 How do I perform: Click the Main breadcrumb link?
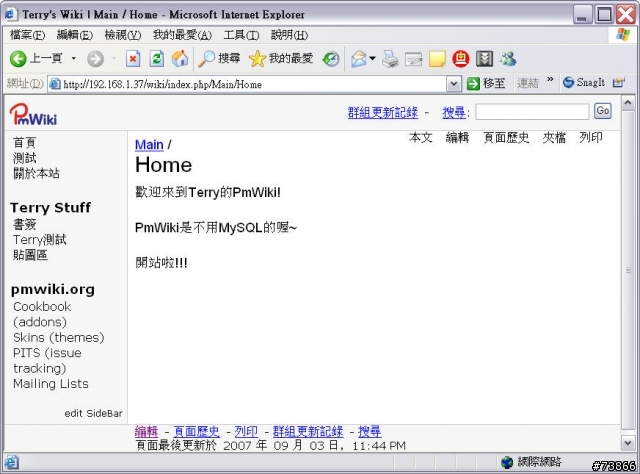[149, 145]
